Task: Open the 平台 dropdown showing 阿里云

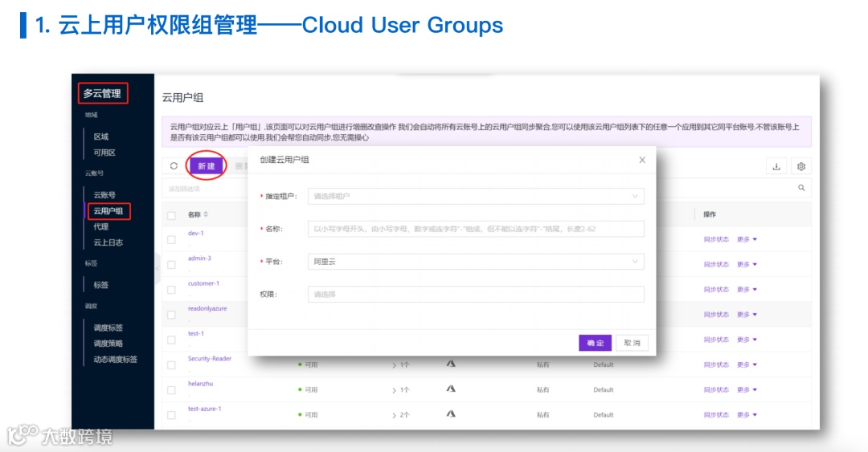Action: pos(476,262)
